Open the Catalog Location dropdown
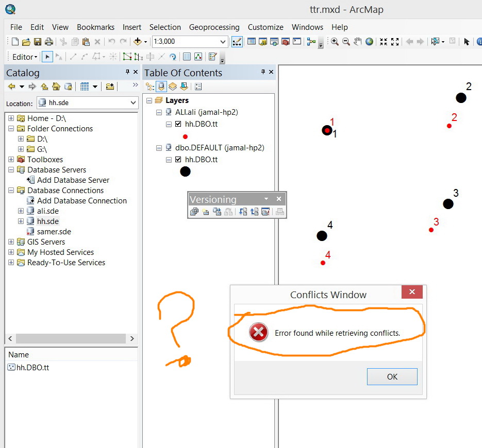 pyautogui.click(x=133, y=102)
